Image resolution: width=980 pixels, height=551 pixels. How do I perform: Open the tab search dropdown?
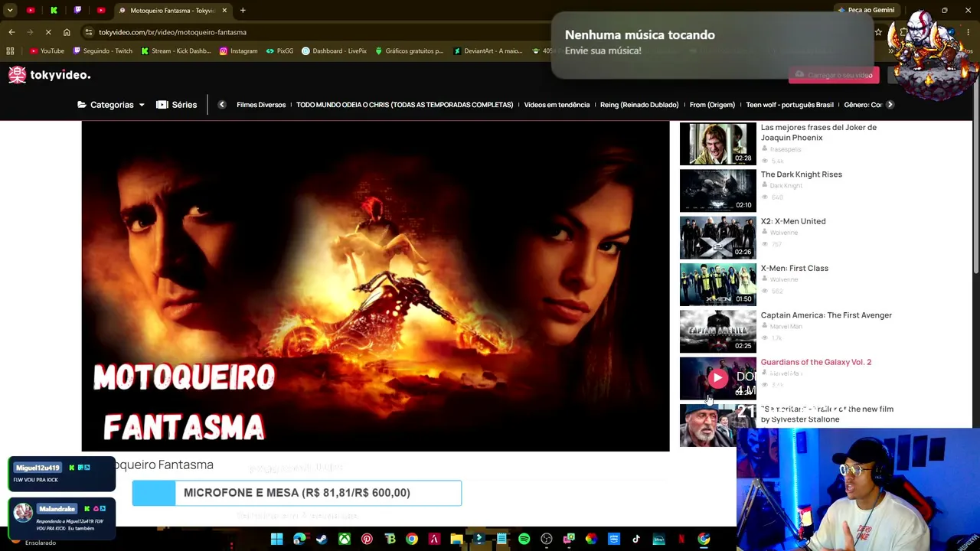[10, 11]
